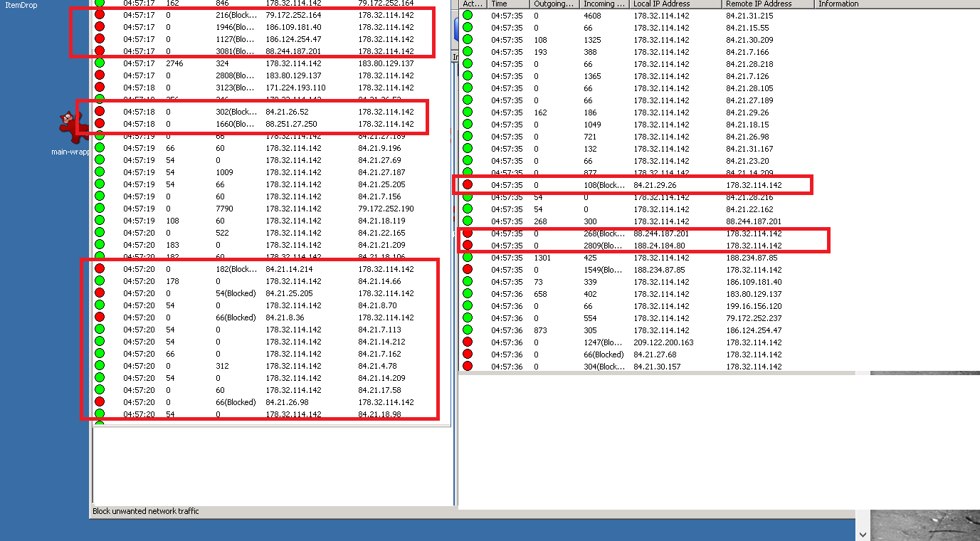
Task: Click red dot of 209.122.200.163 row
Action: (468, 342)
